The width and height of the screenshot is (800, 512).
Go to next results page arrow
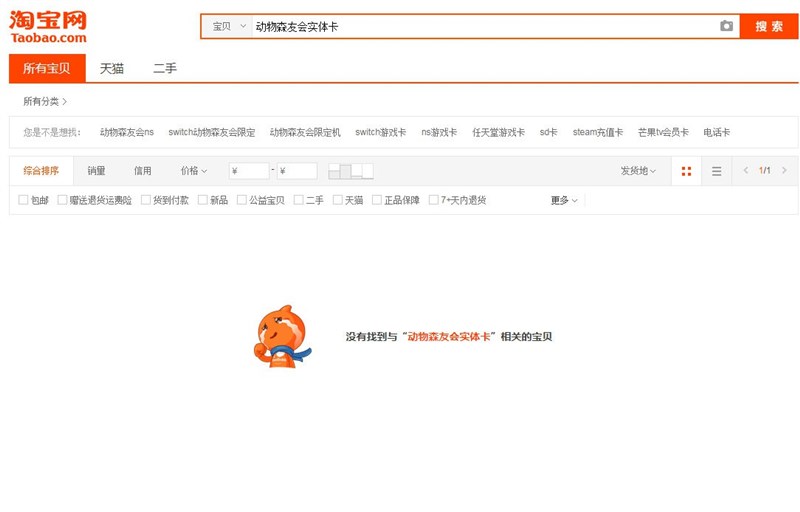click(785, 170)
